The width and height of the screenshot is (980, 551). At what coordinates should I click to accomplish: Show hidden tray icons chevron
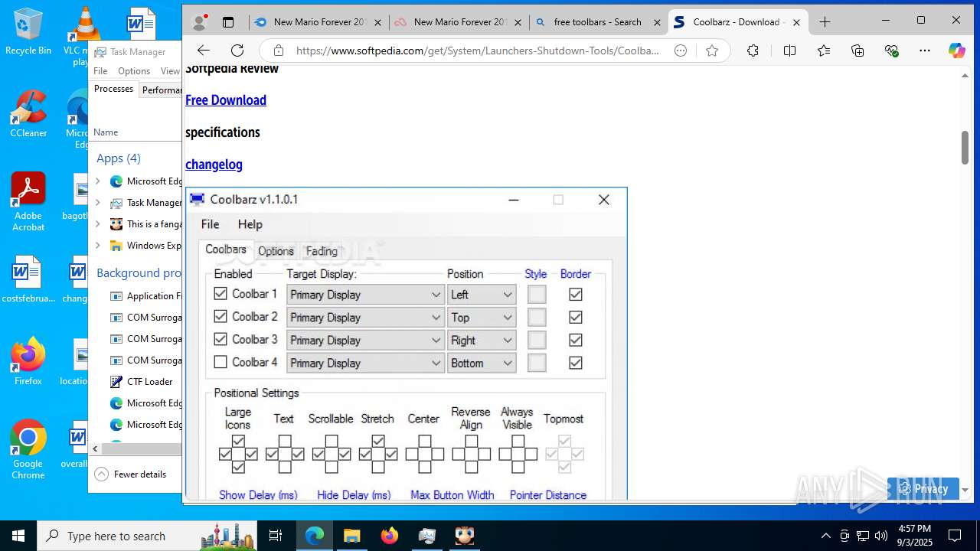[825, 536]
